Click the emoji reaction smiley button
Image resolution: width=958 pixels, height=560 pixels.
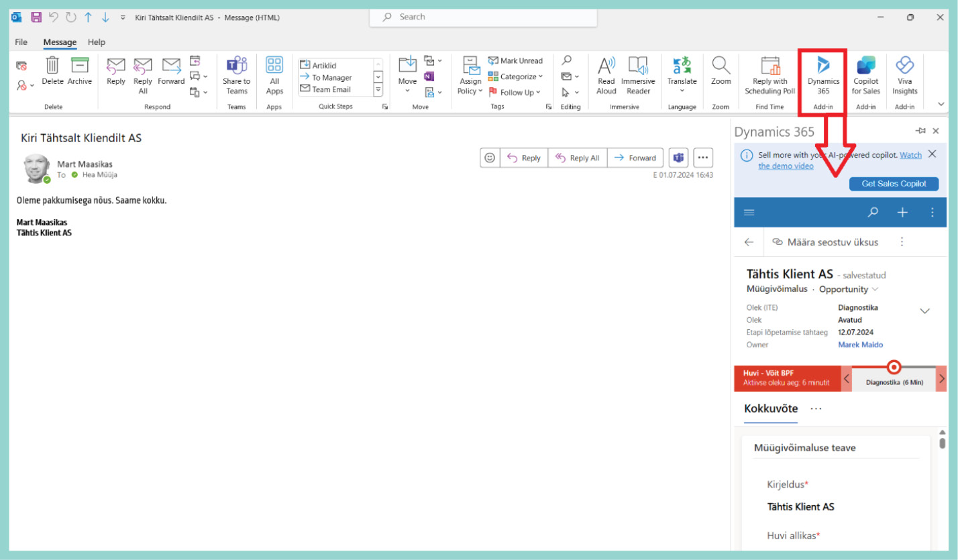[490, 158]
